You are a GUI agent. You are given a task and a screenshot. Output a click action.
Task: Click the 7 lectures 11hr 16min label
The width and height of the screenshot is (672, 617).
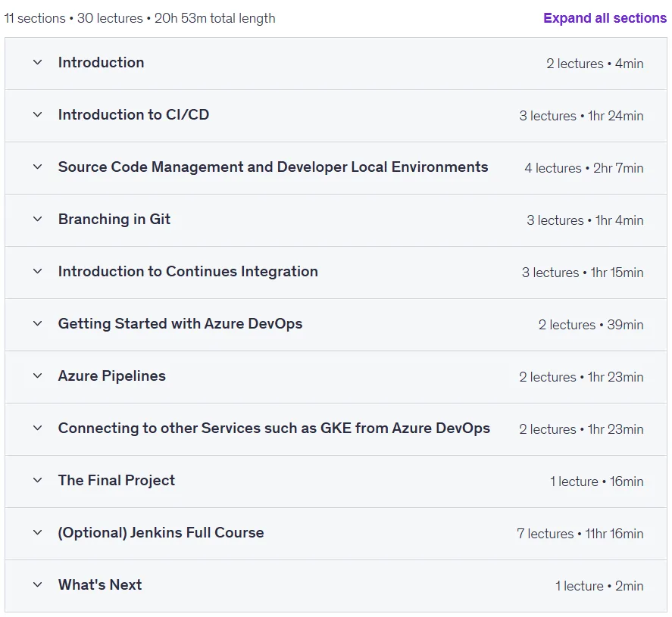point(580,534)
